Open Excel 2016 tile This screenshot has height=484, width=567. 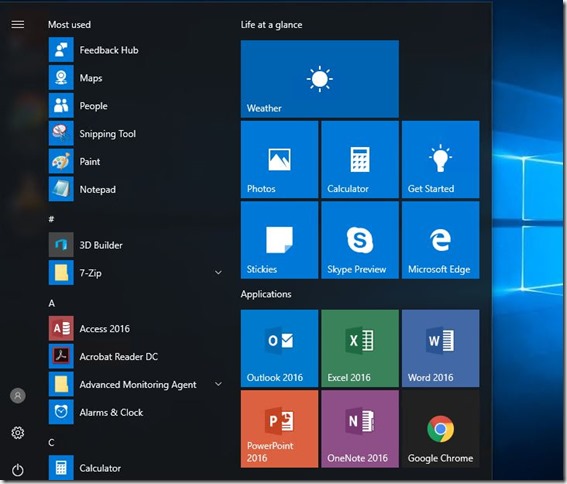pyautogui.click(x=360, y=348)
